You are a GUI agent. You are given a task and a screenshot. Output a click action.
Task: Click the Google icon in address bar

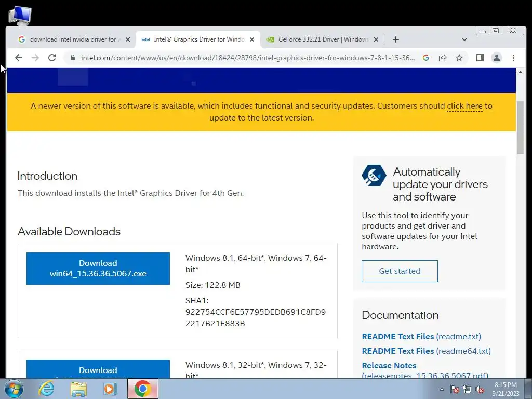pyautogui.click(x=426, y=58)
